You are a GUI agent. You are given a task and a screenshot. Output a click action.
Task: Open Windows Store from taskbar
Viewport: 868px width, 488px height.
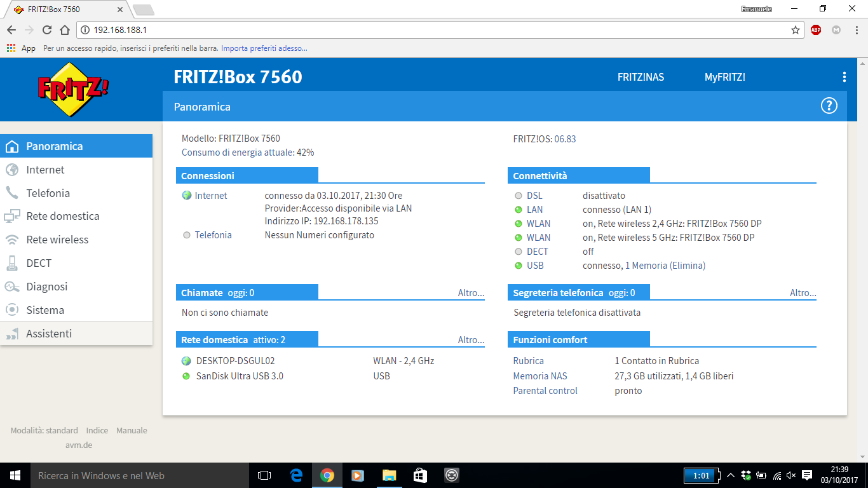[x=420, y=475]
